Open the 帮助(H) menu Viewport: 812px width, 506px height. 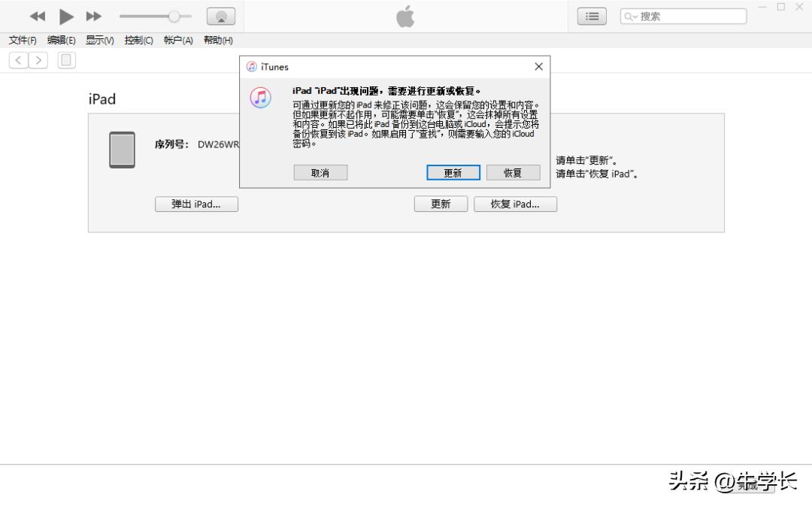(217, 40)
